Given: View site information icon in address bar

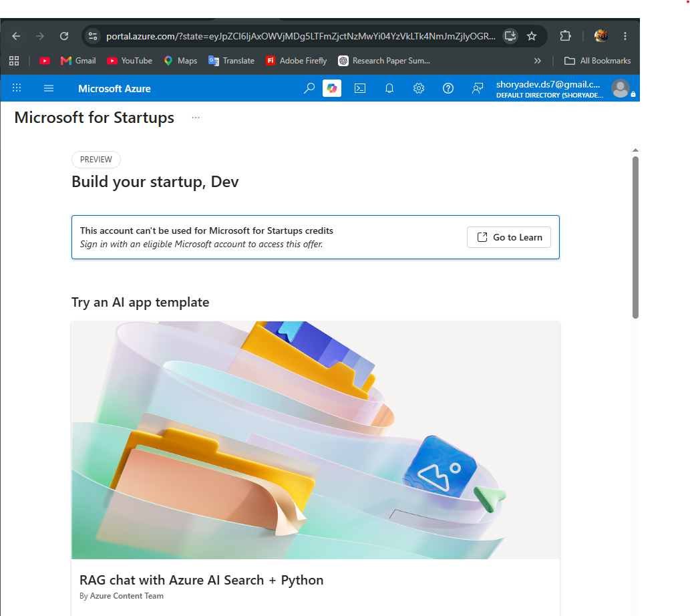Looking at the screenshot, I should (x=92, y=36).
